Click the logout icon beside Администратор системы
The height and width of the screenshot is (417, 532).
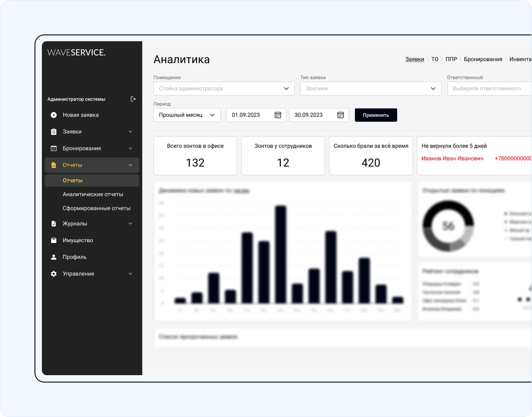click(133, 99)
